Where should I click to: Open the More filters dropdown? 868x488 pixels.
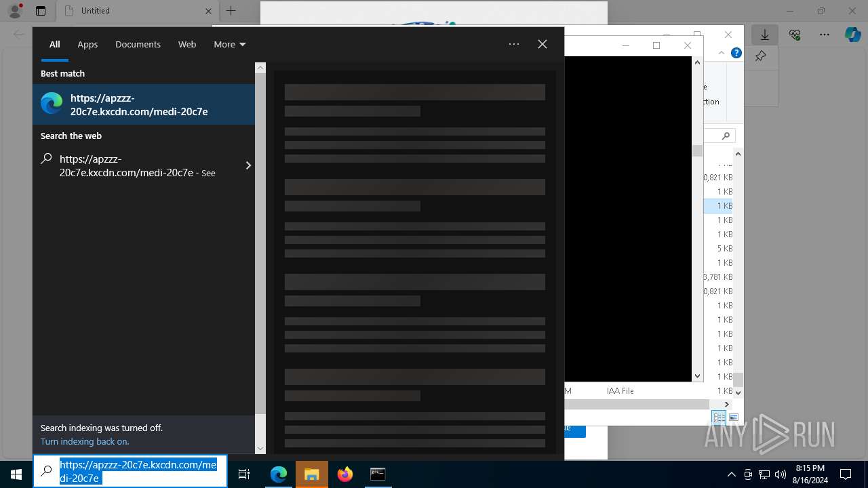coord(230,44)
